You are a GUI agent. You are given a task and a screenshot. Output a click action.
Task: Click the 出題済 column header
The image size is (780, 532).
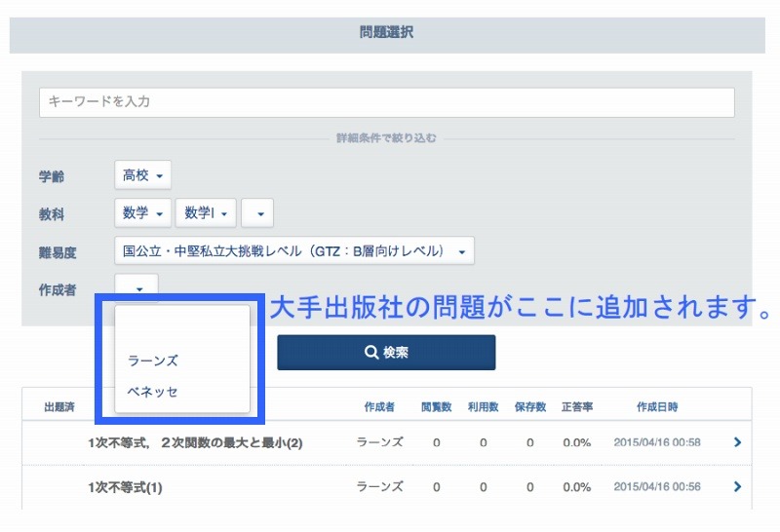[x=59, y=407]
